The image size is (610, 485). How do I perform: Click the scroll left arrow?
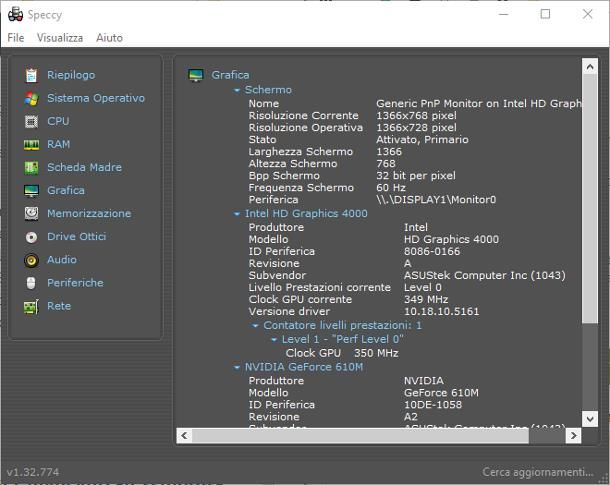(184, 435)
